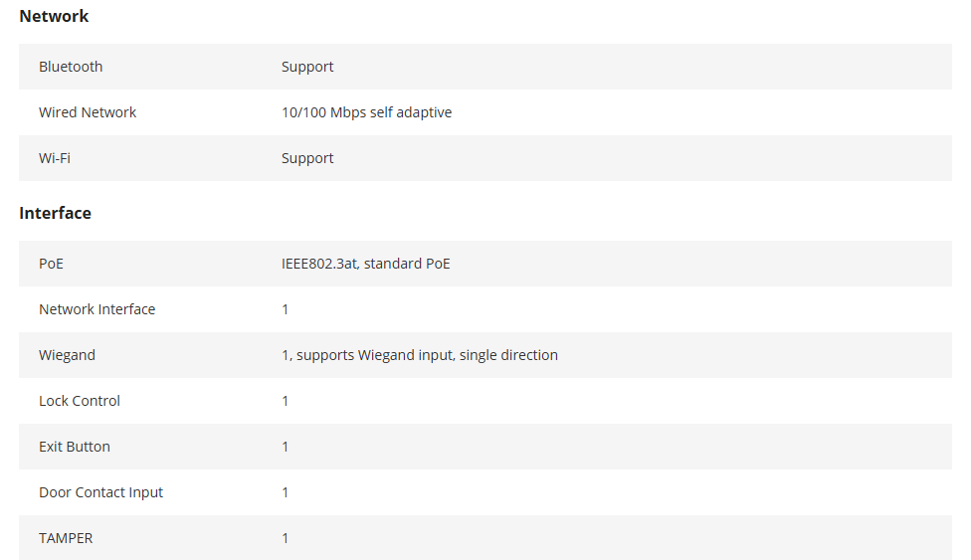971x560 pixels.
Task: Select the Wi-Fi row label
Action: pos(55,158)
